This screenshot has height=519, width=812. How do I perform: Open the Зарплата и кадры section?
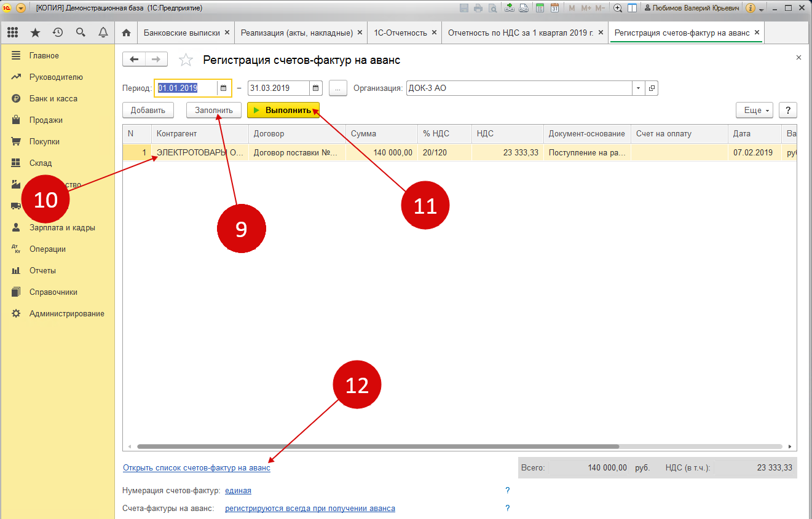click(62, 227)
